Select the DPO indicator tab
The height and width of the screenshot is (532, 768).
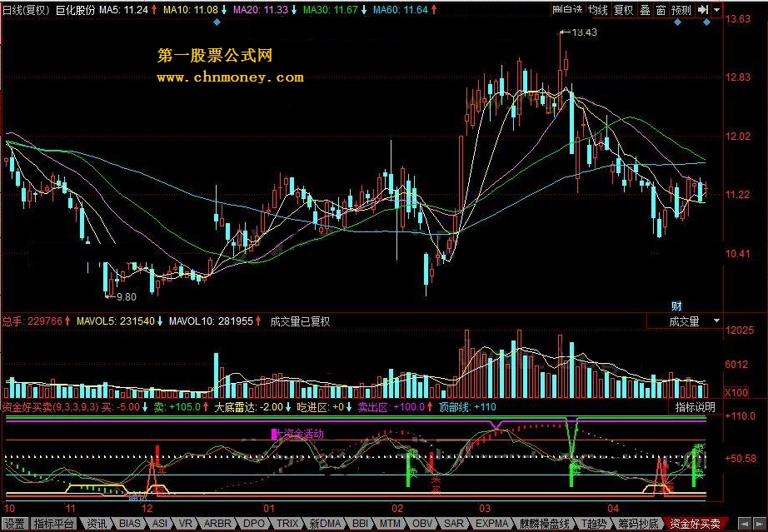[254, 524]
